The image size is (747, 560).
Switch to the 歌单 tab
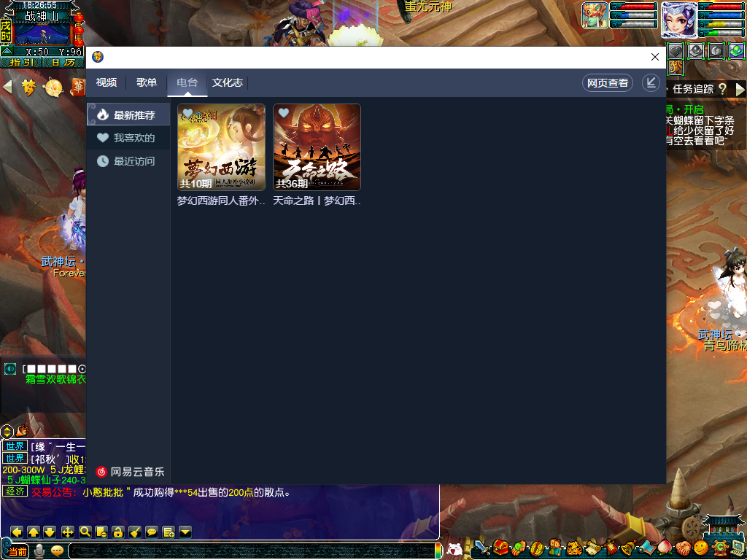point(147,83)
